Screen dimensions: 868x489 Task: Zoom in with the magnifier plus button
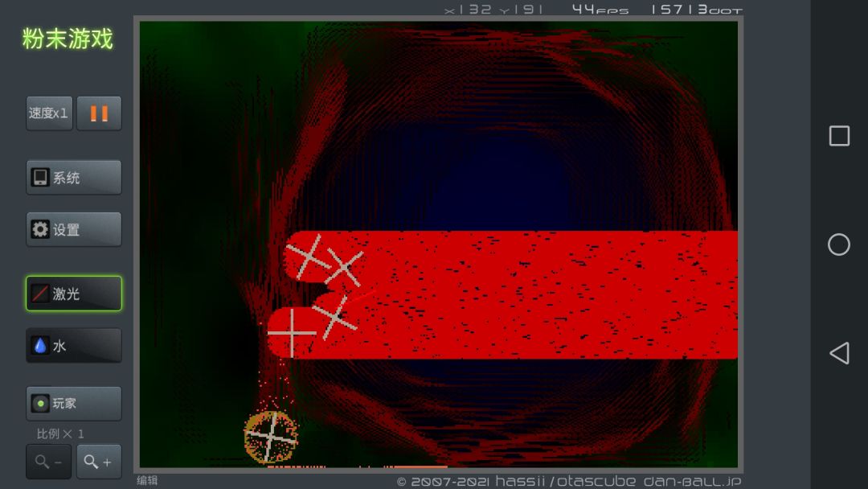(x=99, y=462)
